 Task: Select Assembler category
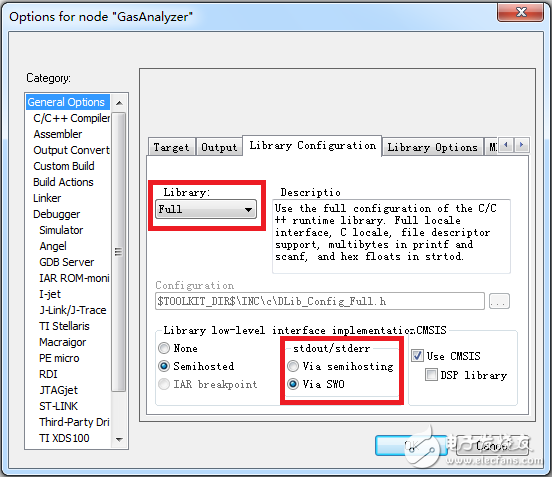point(58,134)
